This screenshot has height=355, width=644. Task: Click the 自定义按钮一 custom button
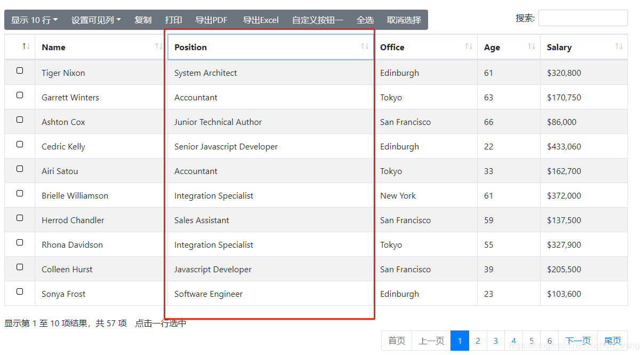(317, 20)
